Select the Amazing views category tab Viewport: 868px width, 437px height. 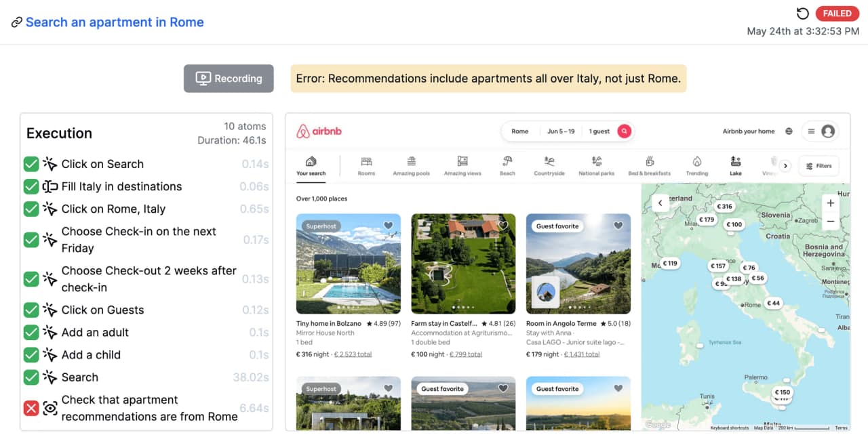point(462,166)
